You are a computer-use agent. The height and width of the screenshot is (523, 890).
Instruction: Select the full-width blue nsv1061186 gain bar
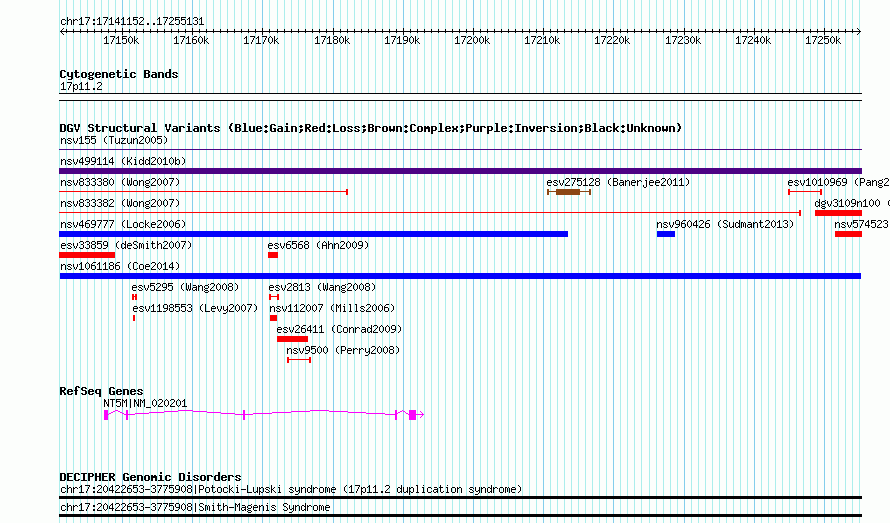[x=460, y=276]
